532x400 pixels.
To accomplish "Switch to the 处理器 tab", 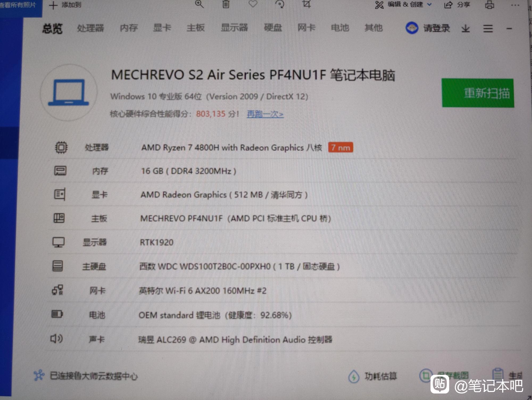I will pyautogui.click(x=90, y=28).
